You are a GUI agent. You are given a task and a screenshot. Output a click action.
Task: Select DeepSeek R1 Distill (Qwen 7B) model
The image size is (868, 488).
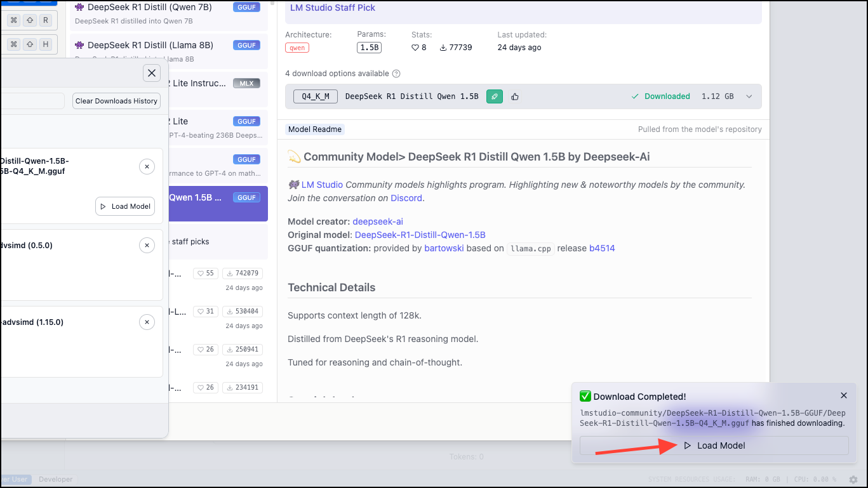168,14
